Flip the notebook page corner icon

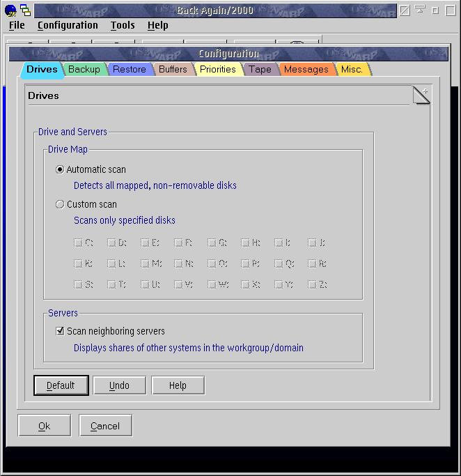click(x=421, y=95)
